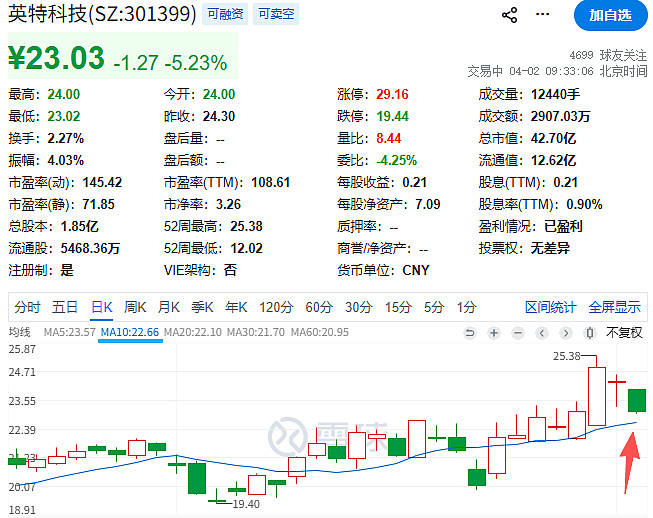The width and height of the screenshot is (653, 518).
Task: Zoom in chart with plus icon
Action: click(x=494, y=333)
